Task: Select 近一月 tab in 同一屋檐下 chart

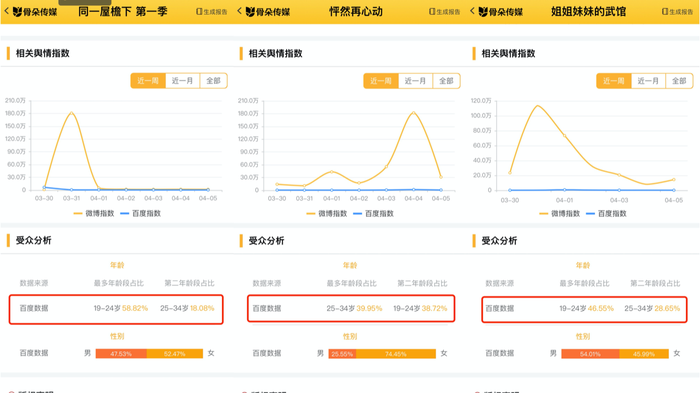Action: (183, 81)
